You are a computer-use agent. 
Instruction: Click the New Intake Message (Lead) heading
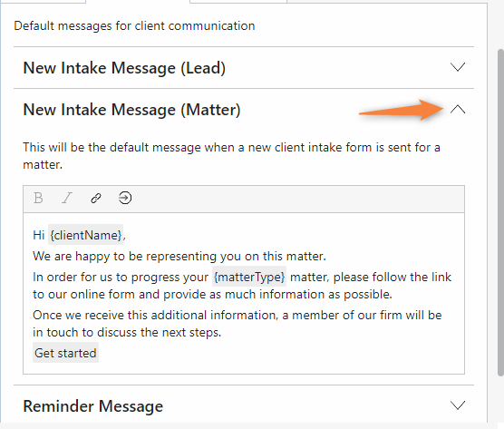pyautogui.click(x=124, y=68)
